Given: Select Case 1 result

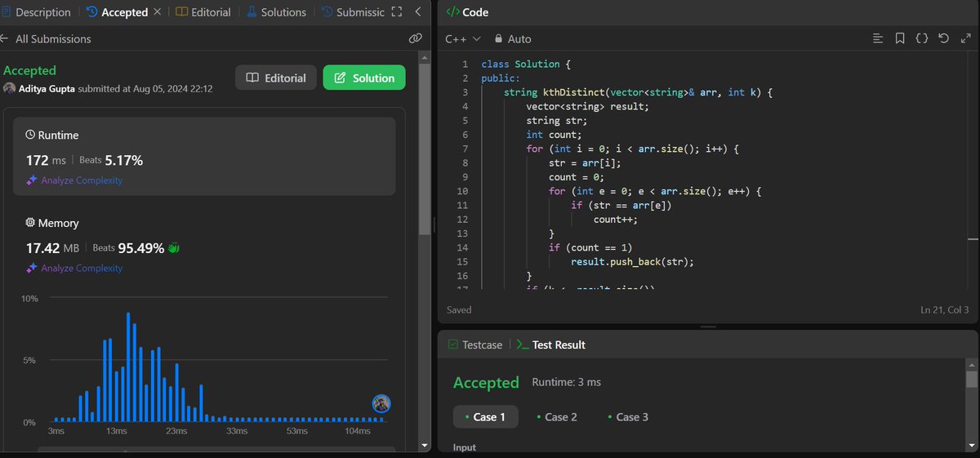Looking at the screenshot, I should (485, 416).
